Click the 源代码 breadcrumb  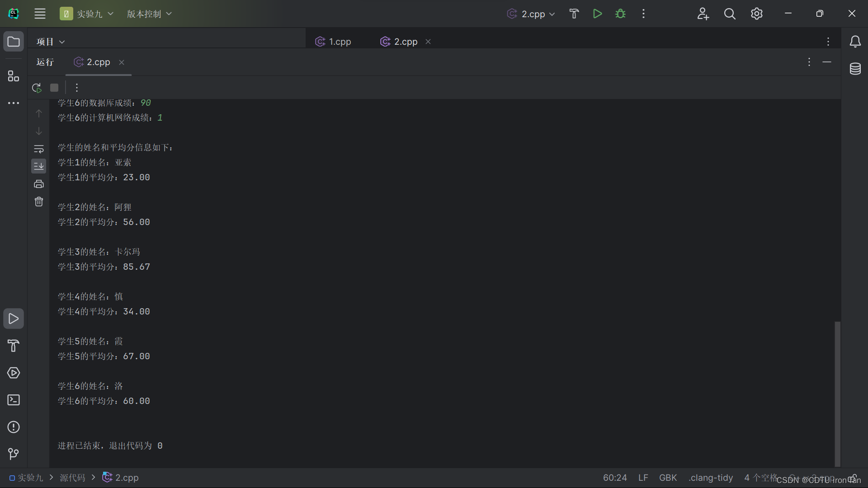click(72, 478)
